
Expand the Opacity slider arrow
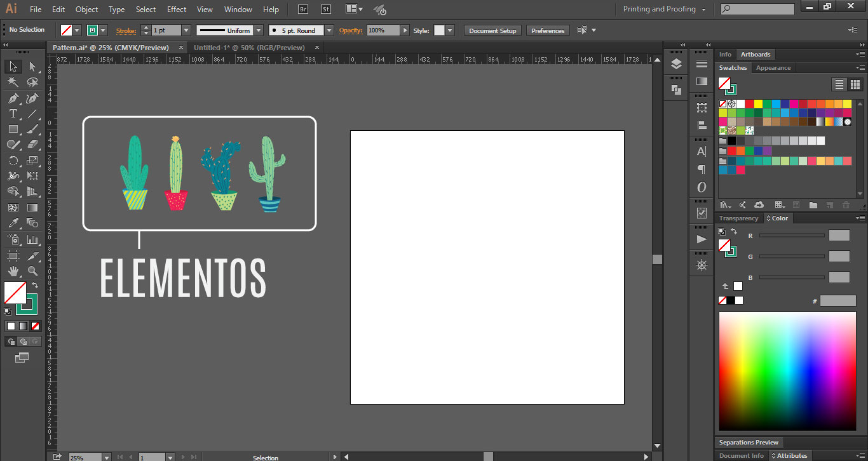point(405,30)
